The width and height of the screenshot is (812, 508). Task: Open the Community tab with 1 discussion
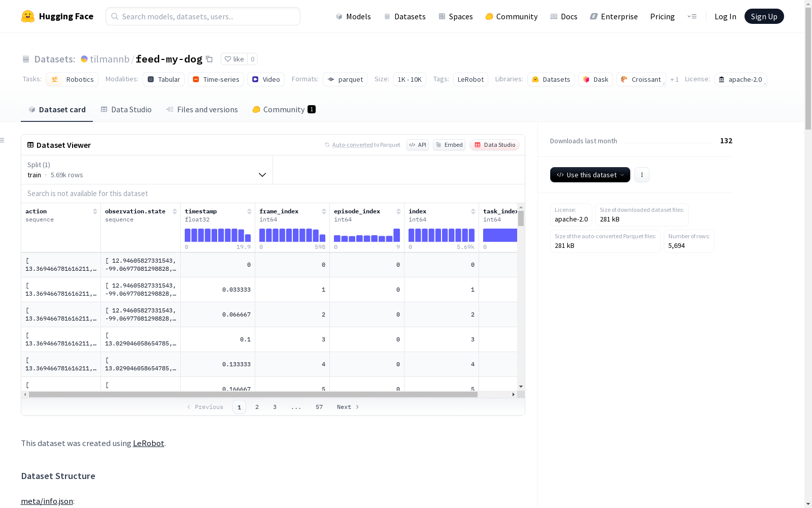[284, 110]
